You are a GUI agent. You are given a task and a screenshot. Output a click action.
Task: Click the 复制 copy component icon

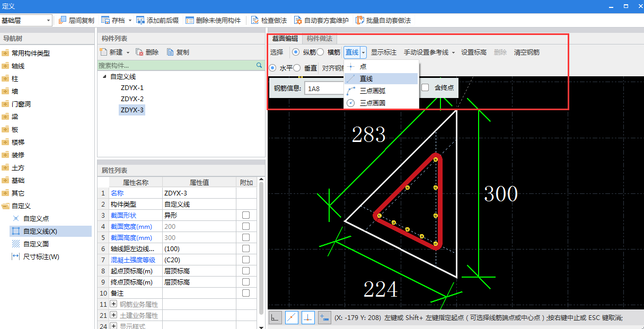(x=170, y=52)
